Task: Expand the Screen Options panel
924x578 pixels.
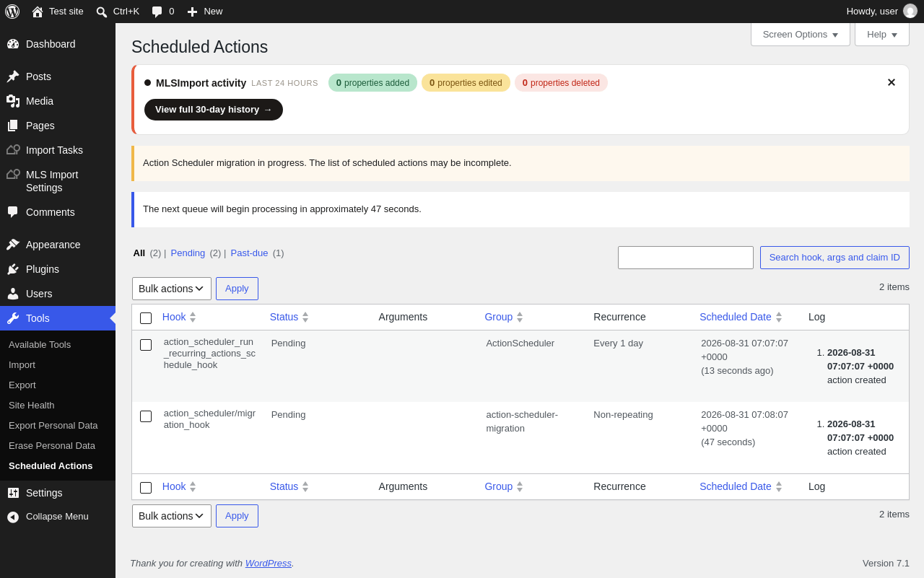Action: click(x=801, y=34)
